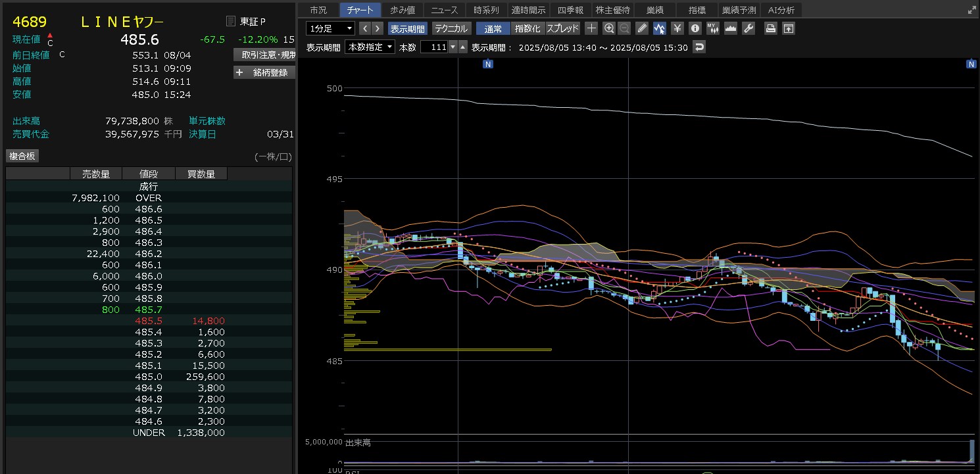Toggle the chart pointer selection tool
Image resolution: width=980 pixels, height=474 pixels.
[x=659, y=28]
